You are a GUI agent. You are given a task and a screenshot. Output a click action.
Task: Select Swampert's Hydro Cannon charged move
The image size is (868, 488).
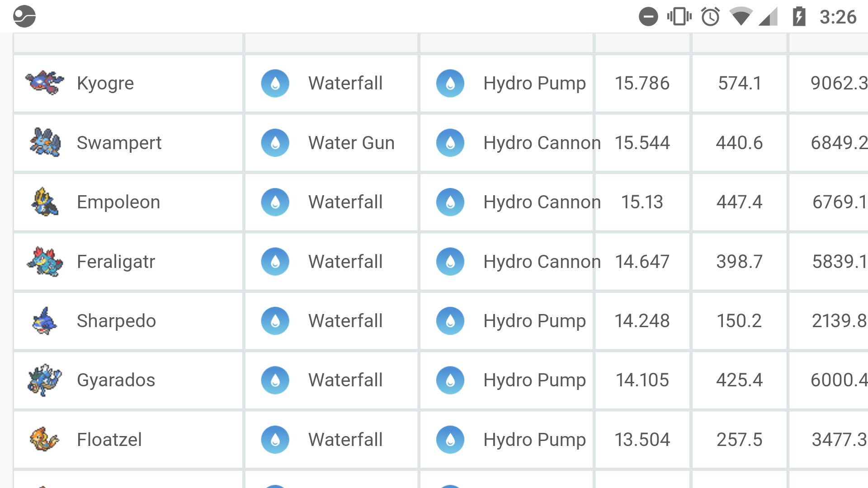(x=542, y=143)
